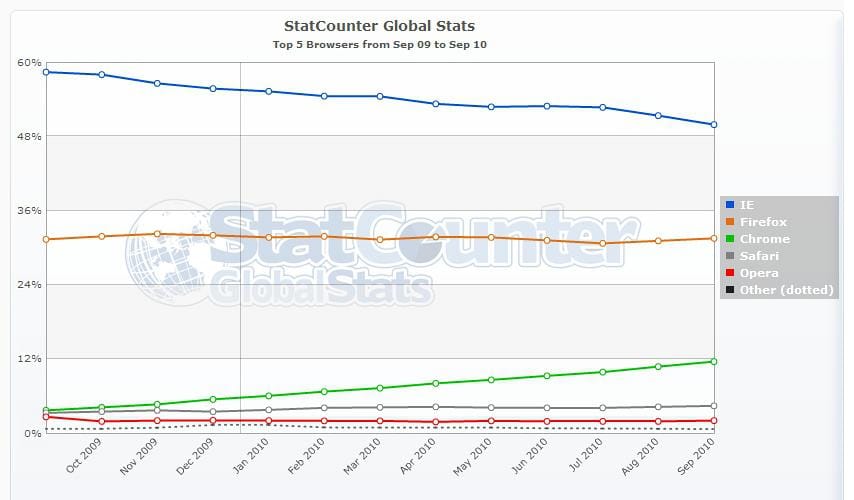The height and width of the screenshot is (500, 854).
Task: Click the IE data point at Sep 2010
Action: click(713, 125)
